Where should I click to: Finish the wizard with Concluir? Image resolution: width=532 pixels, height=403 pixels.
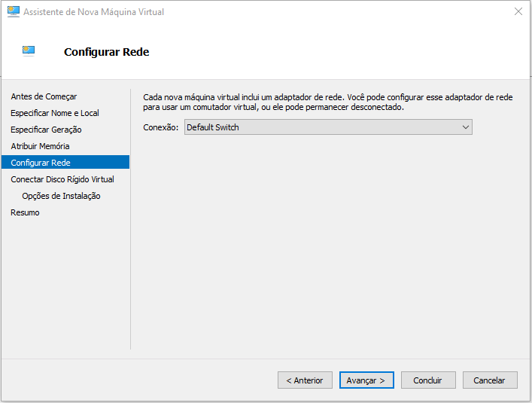[428, 380]
